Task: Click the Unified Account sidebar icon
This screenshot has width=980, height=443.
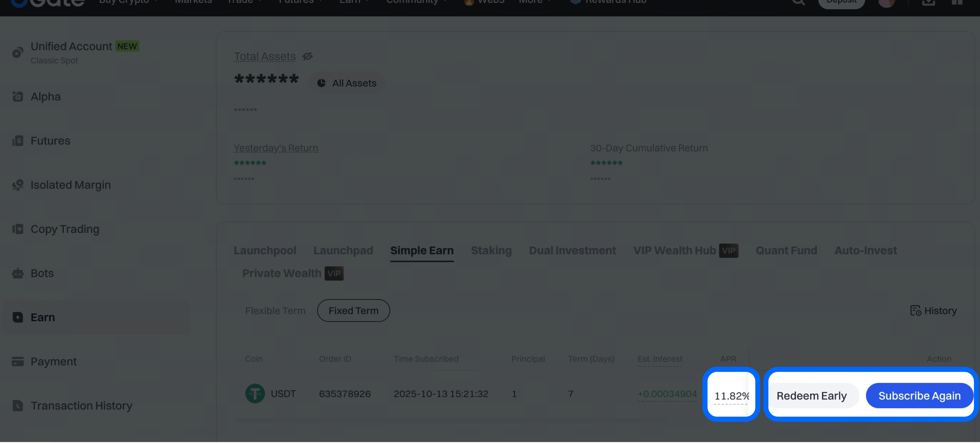Action: [x=18, y=53]
